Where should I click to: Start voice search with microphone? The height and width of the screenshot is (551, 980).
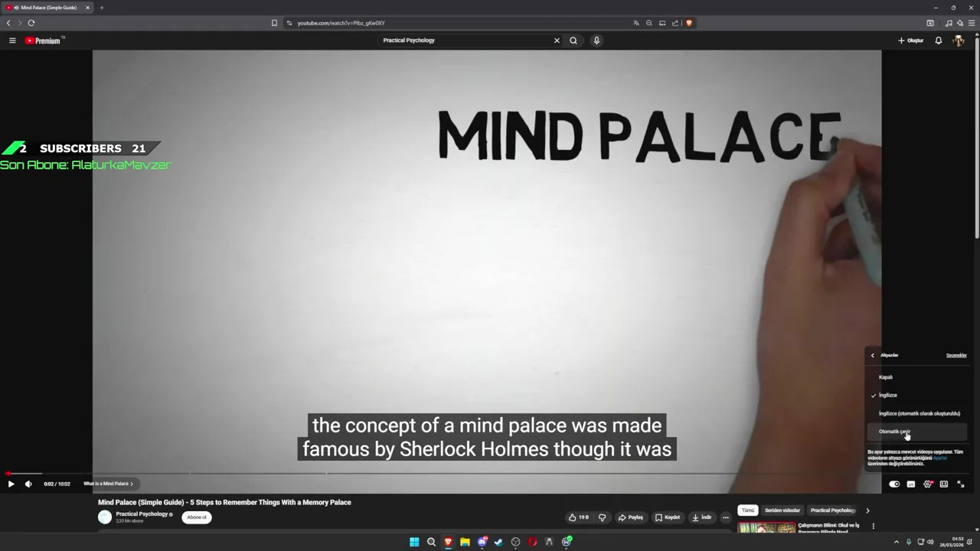pyautogui.click(x=596, y=41)
